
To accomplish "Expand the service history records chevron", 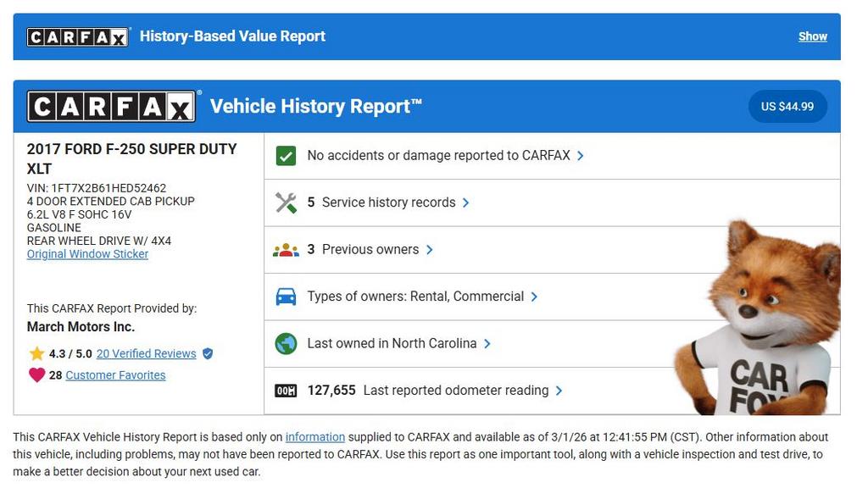I will (466, 202).
